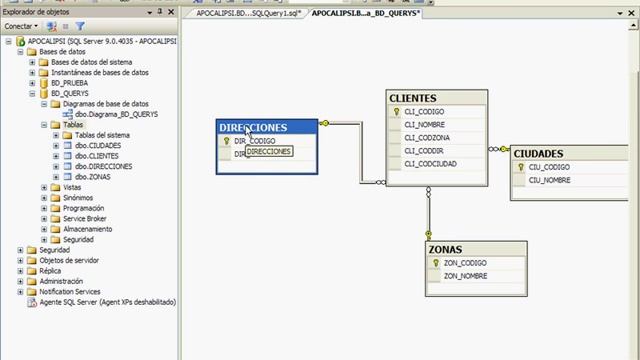This screenshot has width=640, height=360.
Task: Select the CLIENTES table header
Action: click(x=436, y=98)
